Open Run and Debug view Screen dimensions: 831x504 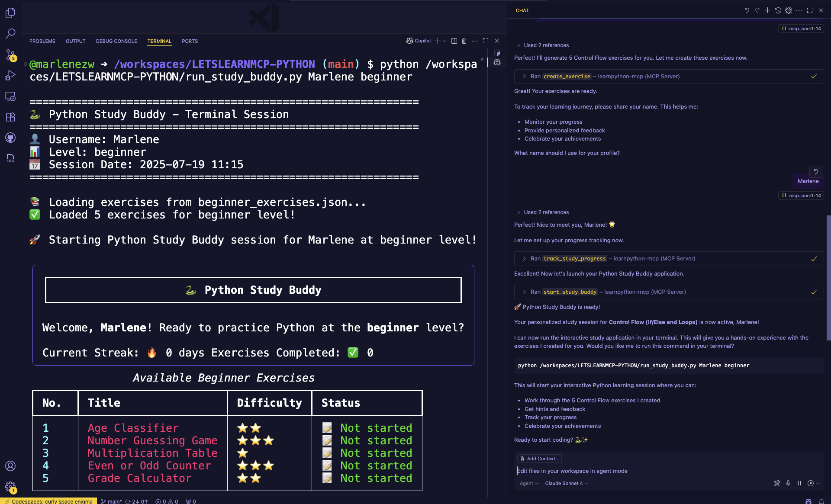pos(10,75)
